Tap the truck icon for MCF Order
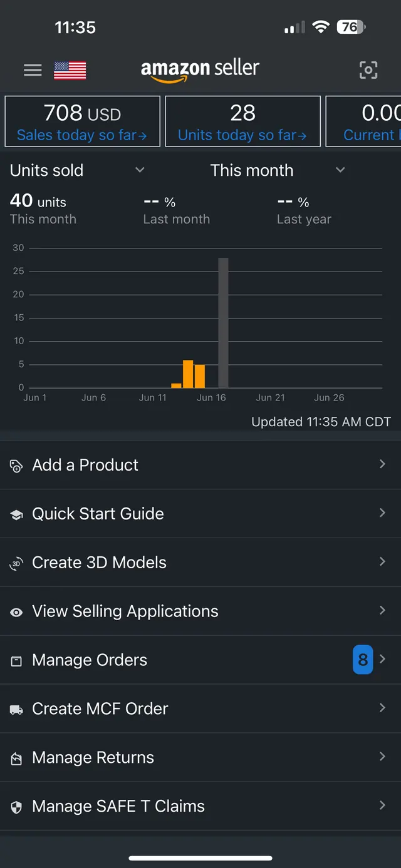Viewport: 401px width, 868px height. (x=16, y=710)
